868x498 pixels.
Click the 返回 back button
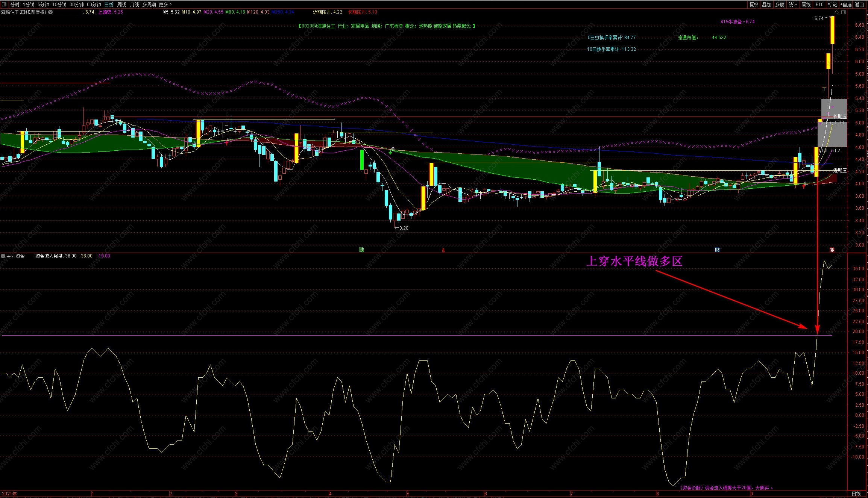pos(859,5)
